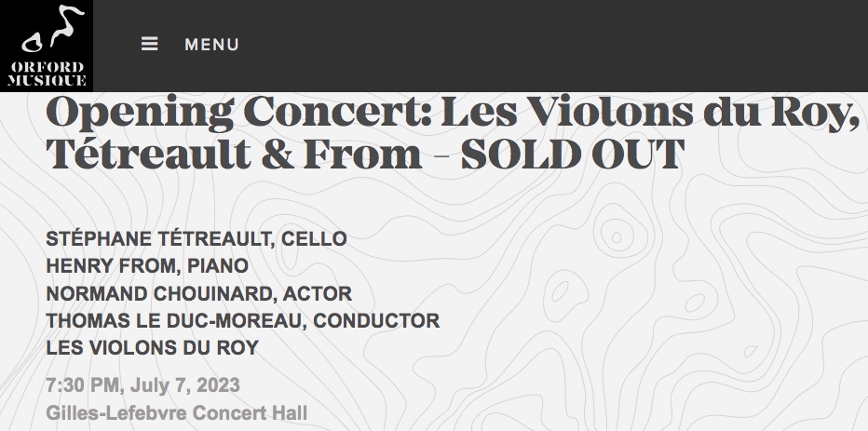This screenshot has width=868, height=431.
Task: Click the SOLD OUT text in title
Action: [572, 153]
